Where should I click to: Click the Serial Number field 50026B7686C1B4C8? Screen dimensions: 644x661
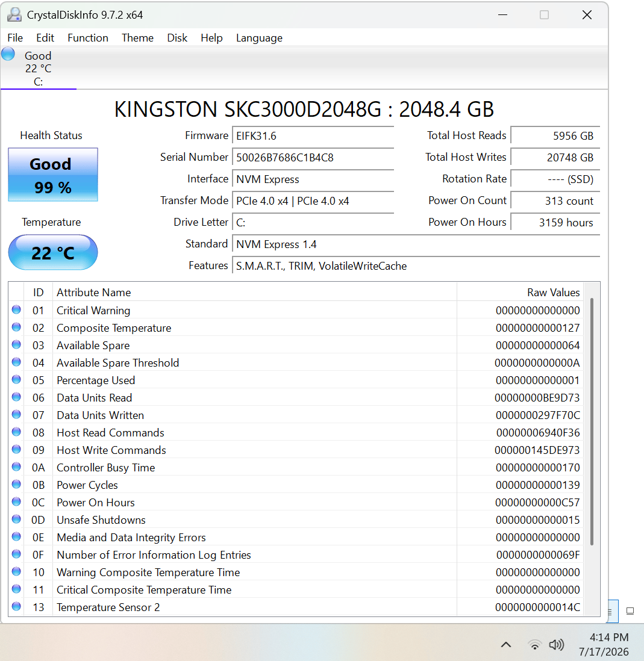313,158
